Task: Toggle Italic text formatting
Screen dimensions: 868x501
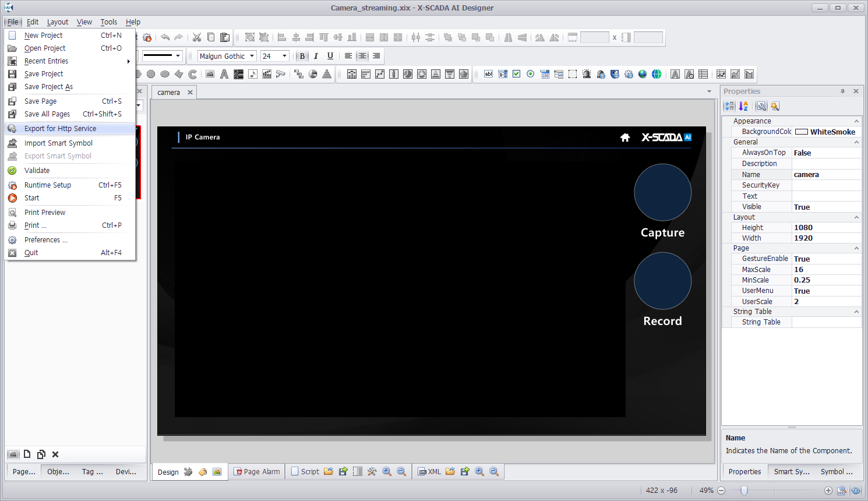Action: pyautogui.click(x=316, y=56)
